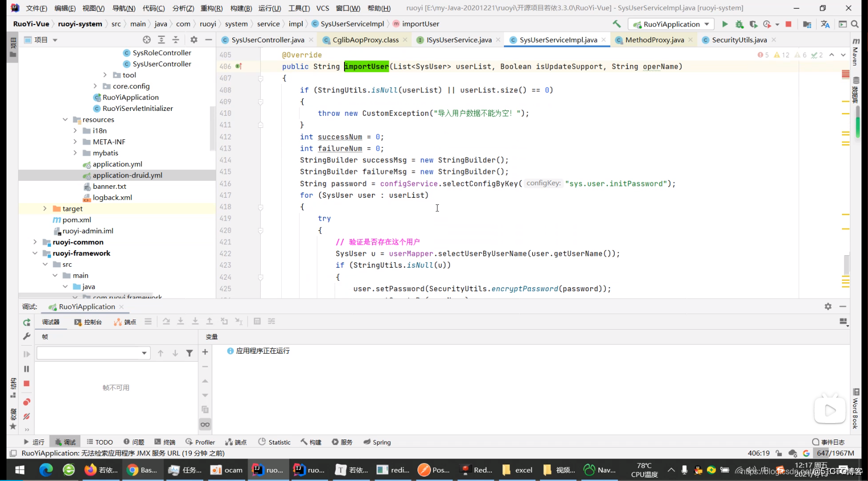Locate the current file using the crosshair icon
Screen dimensions: 868x481
point(146,39)
